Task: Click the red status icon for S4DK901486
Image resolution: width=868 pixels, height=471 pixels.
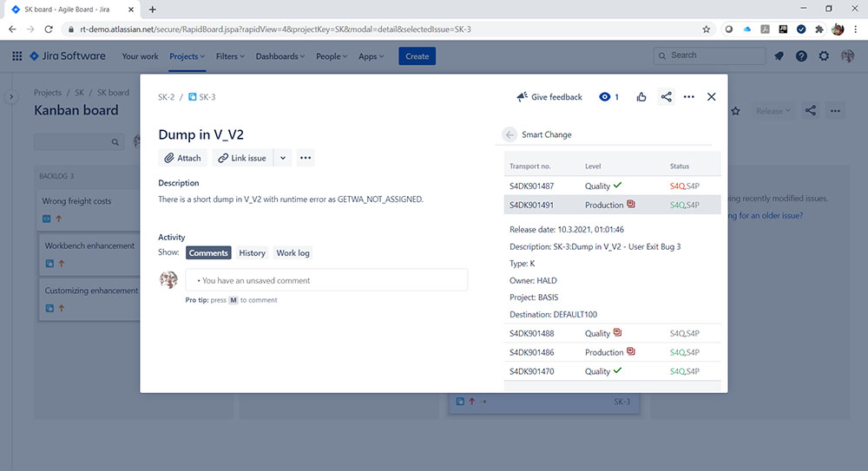Action: [x=630, y=351]
